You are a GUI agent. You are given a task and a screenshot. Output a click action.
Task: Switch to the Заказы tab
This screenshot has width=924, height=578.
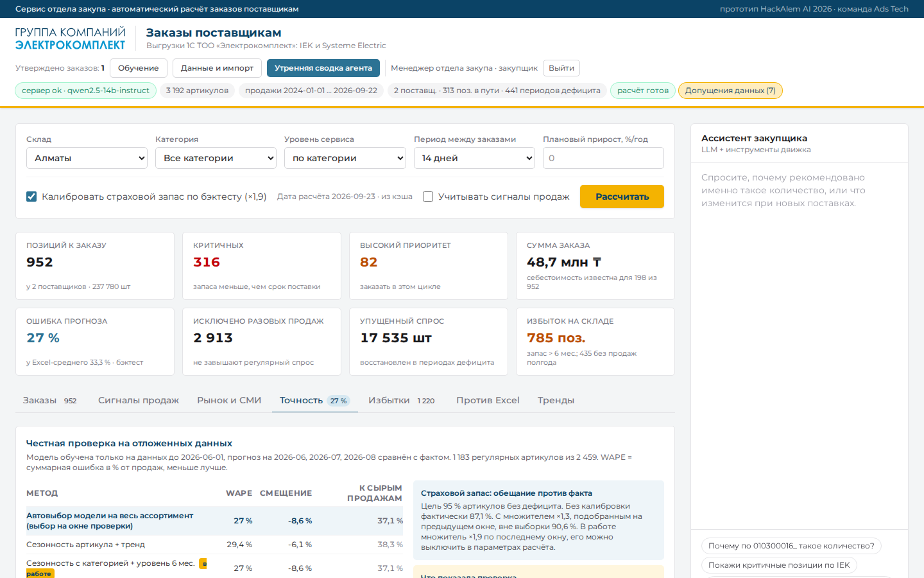pyautogui.click(x=50, y=400)
